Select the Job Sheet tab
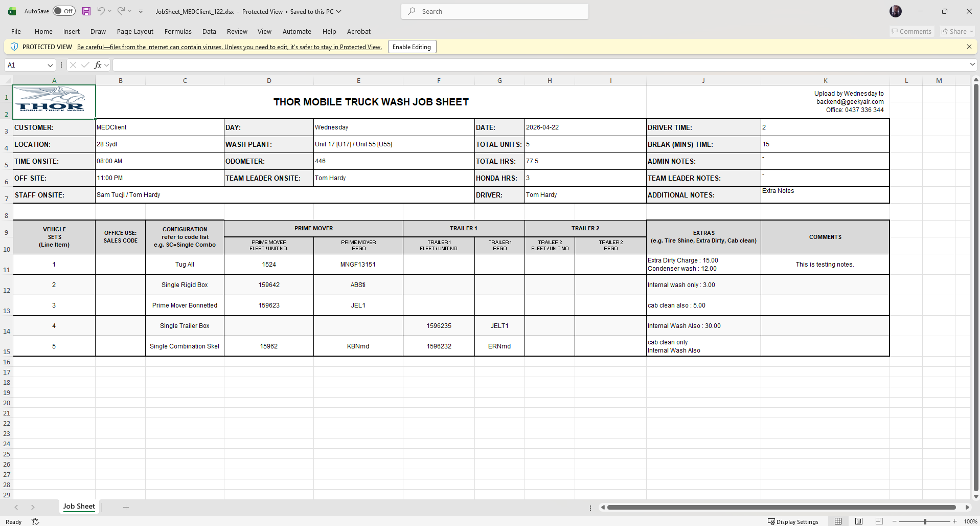The width and height of the screenshot is (980, 526). [79, 507]
